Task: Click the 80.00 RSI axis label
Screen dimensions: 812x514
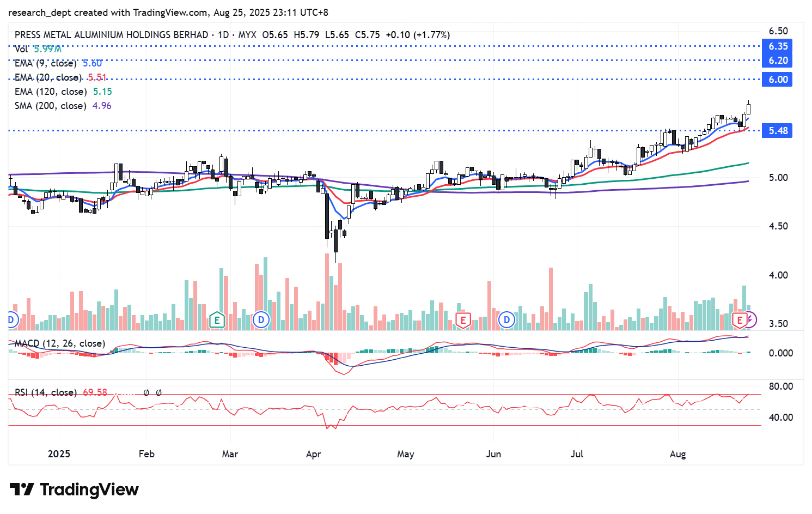Action: (780, 386)
